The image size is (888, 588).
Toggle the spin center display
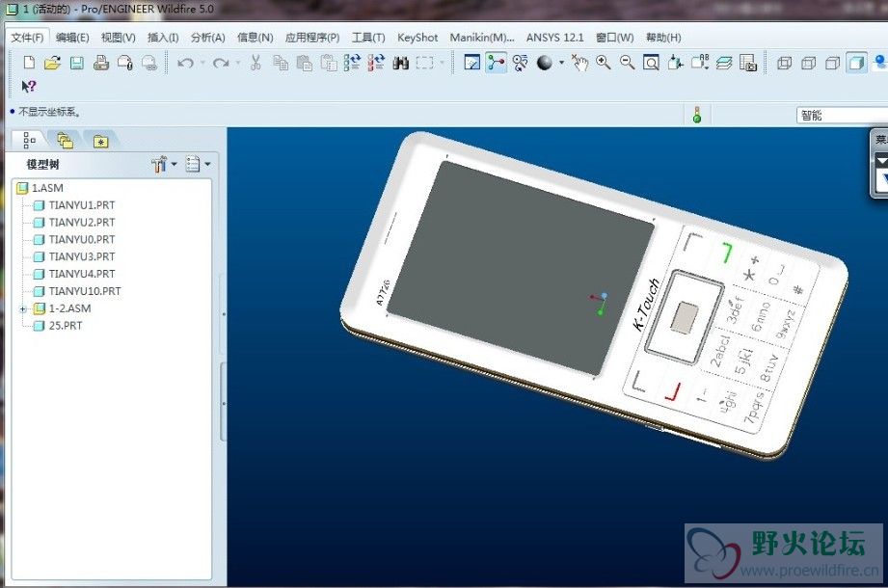click(497, 63)
